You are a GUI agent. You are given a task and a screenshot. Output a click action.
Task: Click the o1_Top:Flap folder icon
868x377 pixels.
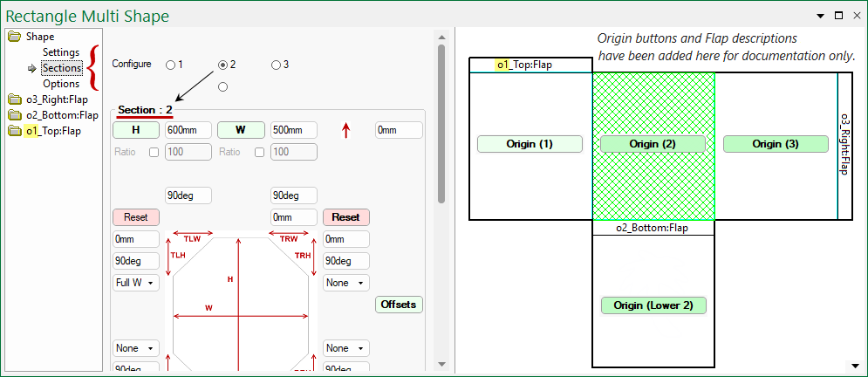14,131
